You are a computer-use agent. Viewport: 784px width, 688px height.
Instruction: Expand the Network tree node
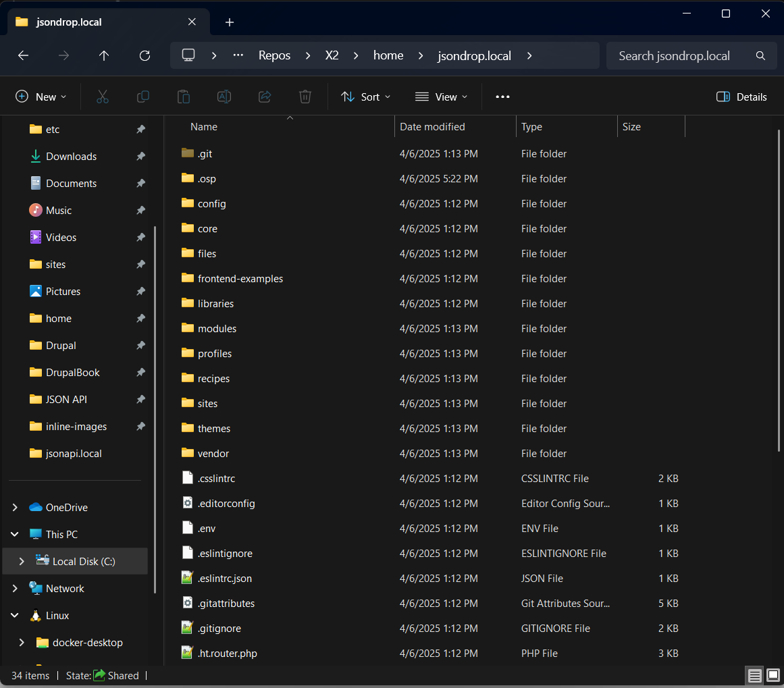coord(15,589)
